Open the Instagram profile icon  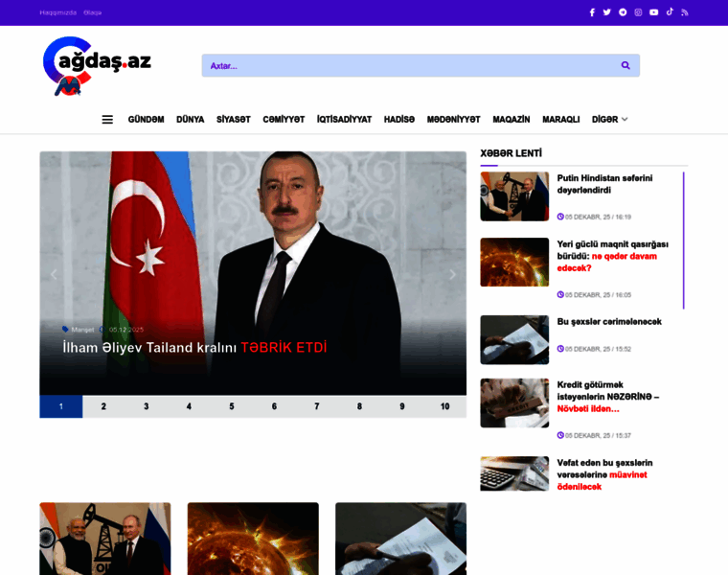pyautogui.click(x=638, y=12)
